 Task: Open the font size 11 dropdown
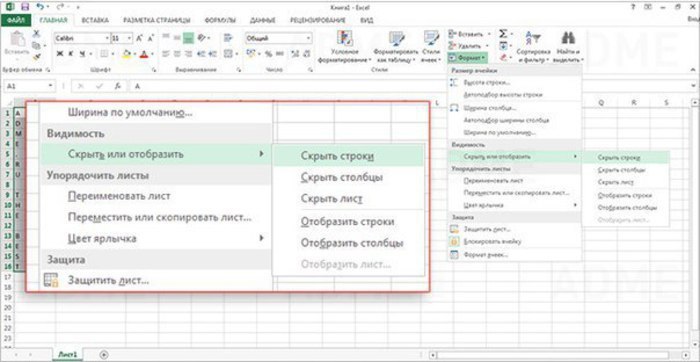point(129,38)
